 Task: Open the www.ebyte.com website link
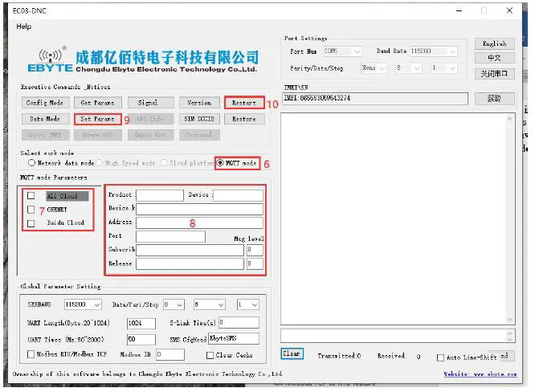(x=480, y=374)
